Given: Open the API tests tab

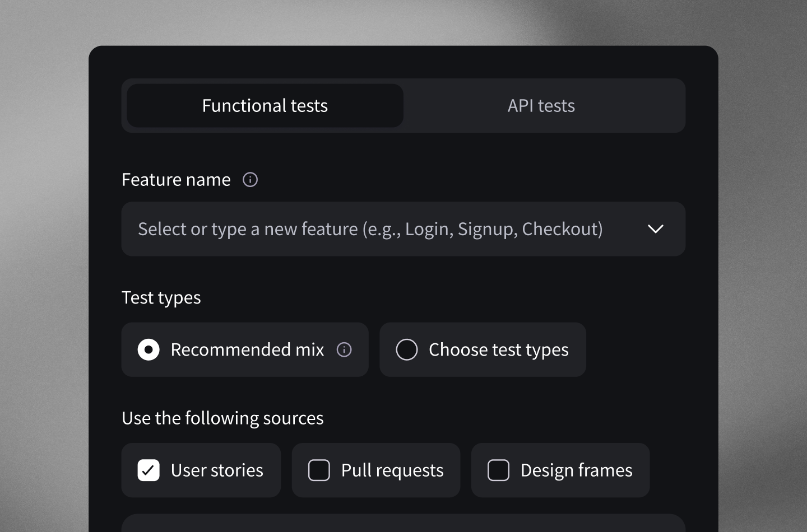Looking at the screenshot, I should pyautogui.click(x=541, y=106).
